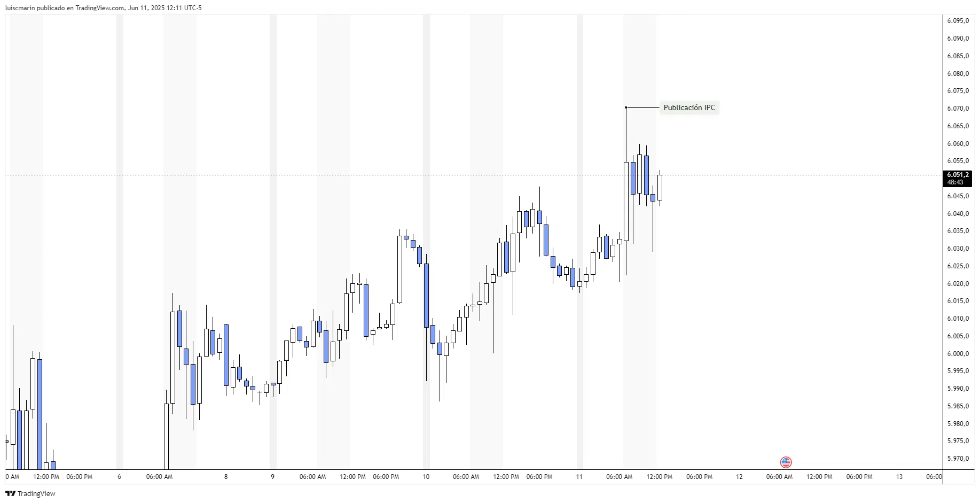Click the US flag economic event icon
This screenshot has height=503, width=980.
(786, 462)
